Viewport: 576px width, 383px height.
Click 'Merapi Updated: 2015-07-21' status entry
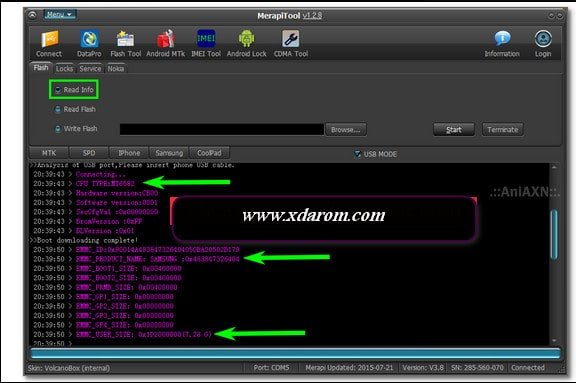(x=349, y=368)
